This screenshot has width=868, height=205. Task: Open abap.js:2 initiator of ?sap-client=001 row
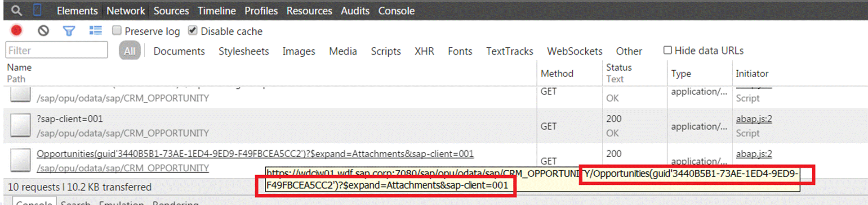pyautogui.click(x=754, y=119)
